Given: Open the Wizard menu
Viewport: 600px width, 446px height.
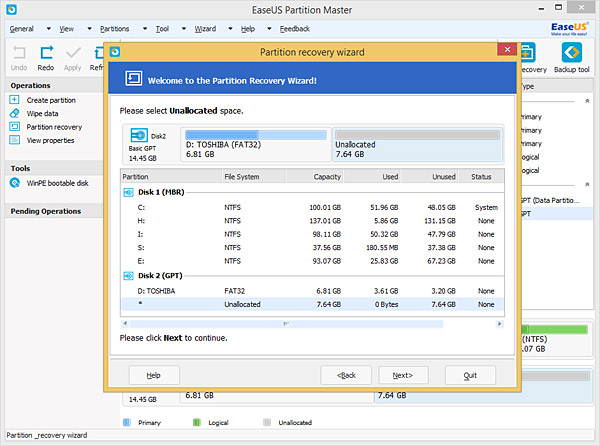Looking at the screenshot, I should click(205, 29).
